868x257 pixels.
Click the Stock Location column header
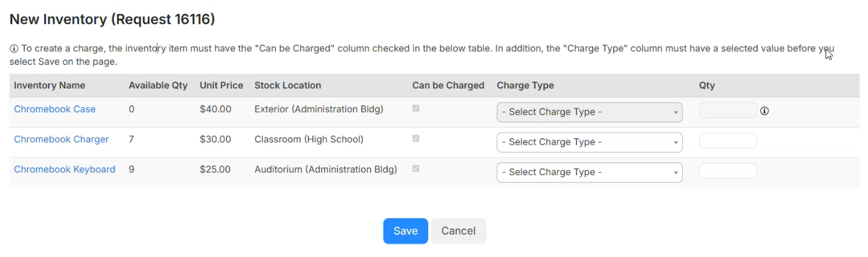(288, 85)
